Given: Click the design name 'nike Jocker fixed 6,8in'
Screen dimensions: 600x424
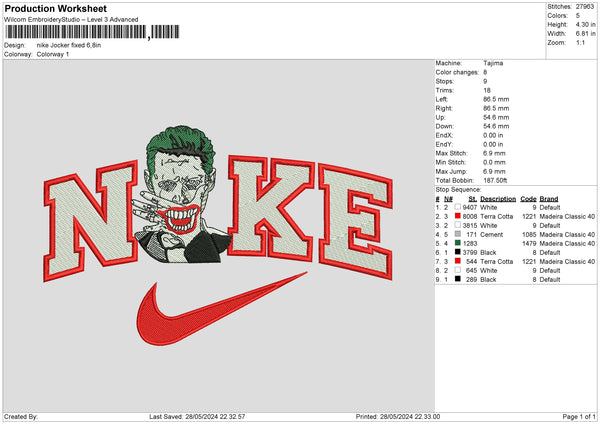Looking at the screenshot, I should pyautogui.click(x=69, y=45).
